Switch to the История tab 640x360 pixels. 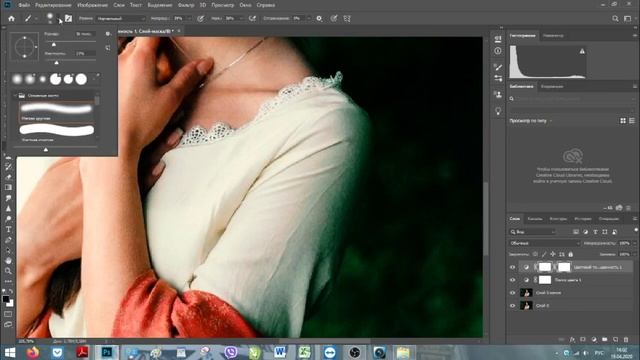coord(582,219)
